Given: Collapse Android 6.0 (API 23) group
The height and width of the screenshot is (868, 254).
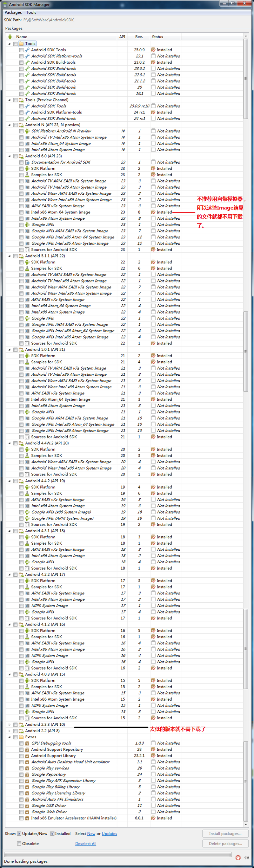Looking at the screenshot, I should coord(10,156).
